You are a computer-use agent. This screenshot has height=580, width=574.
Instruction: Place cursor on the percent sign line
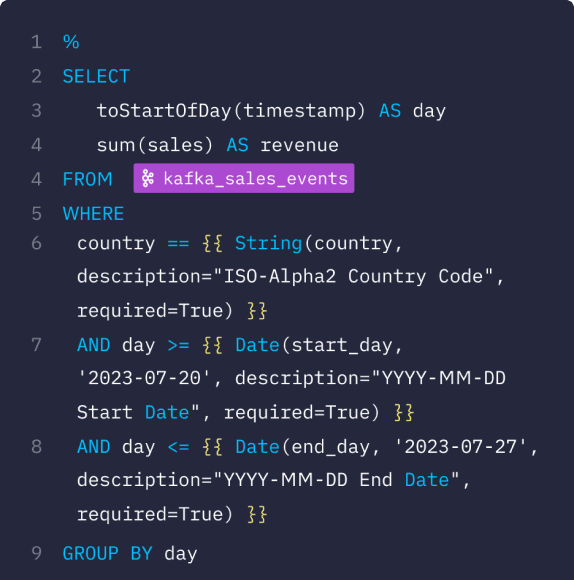(x=71, y=42)
